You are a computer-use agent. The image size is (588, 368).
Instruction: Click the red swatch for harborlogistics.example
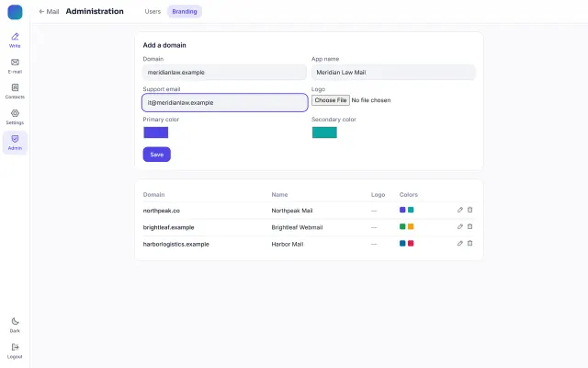pyautogui.click(x=411, y=243)
